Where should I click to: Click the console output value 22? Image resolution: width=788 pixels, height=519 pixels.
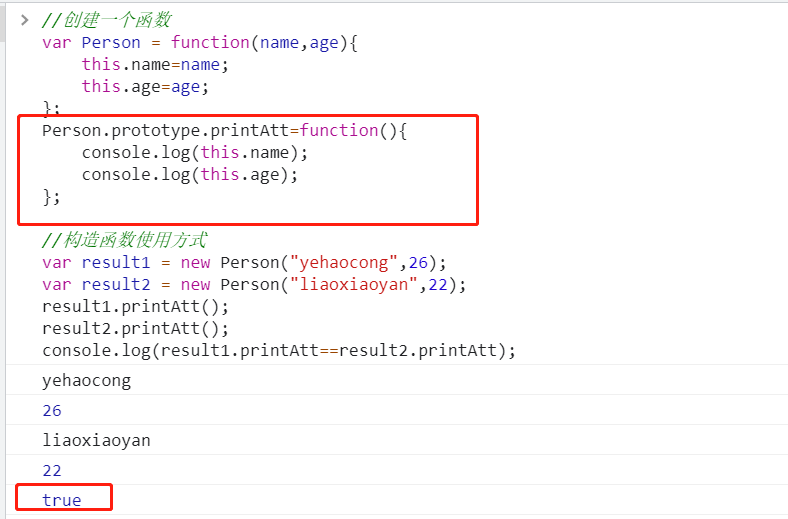pos(52,470)
